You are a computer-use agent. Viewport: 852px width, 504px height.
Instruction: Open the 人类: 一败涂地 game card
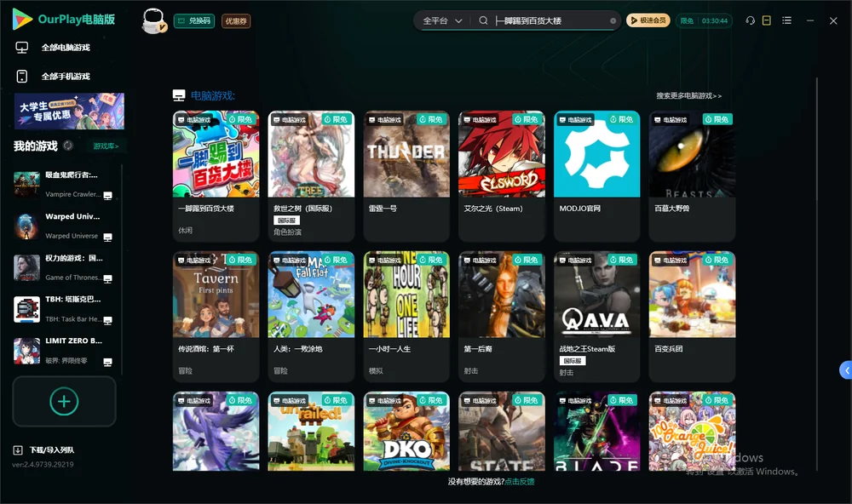pos(311,317)
